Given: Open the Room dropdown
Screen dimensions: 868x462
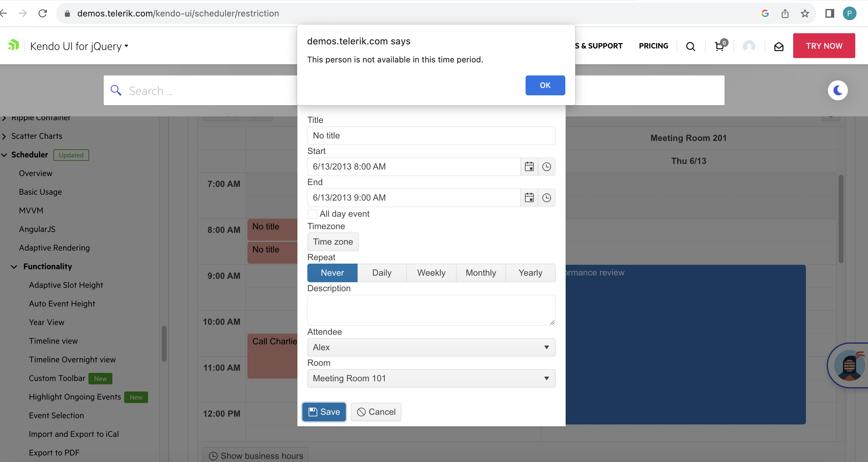Looking at the screenshot, I should click(x=431, y=378).
